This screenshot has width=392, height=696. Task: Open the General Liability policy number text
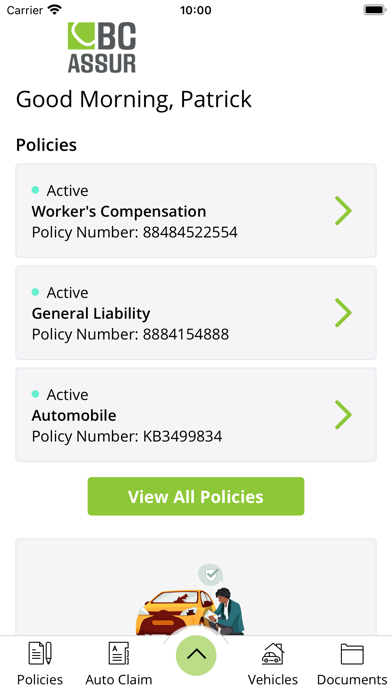pyautogui.click(x=130, y=334)
